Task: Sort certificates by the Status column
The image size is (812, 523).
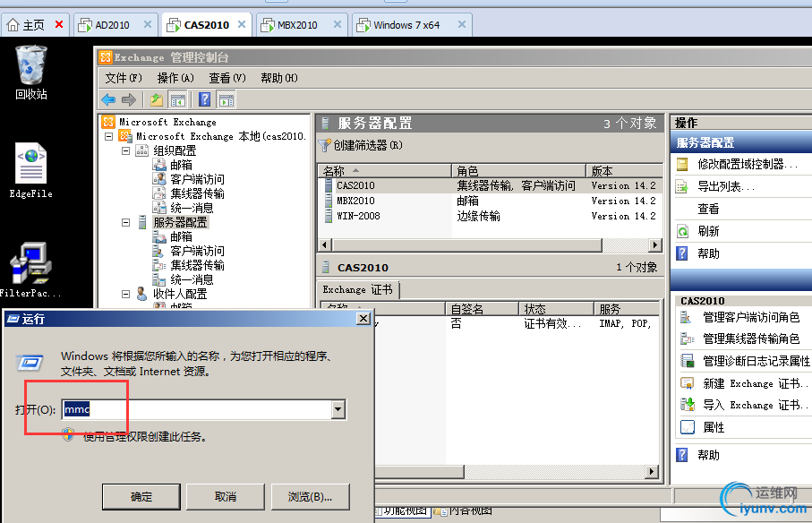Action: [556, 309]
